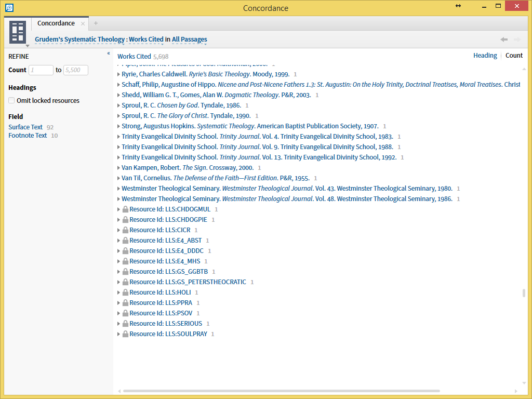Click the lock icon beside LLS:PSOV

click(x=125, y=313)
